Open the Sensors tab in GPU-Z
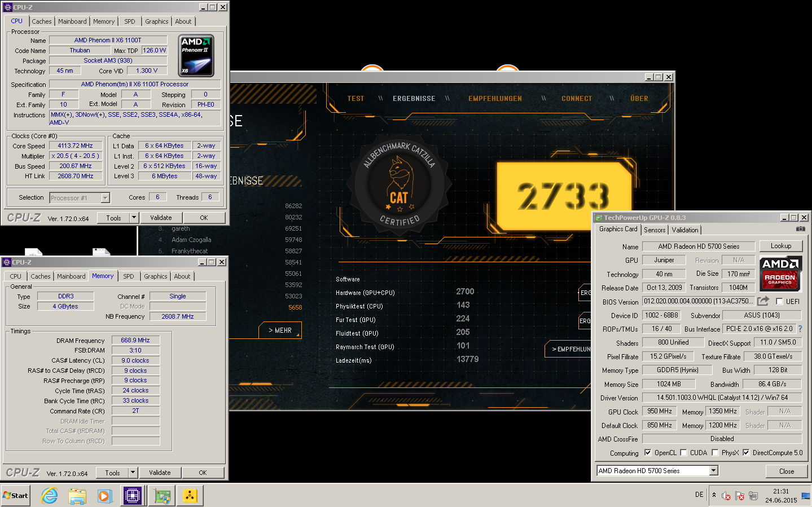Screen dimensions: 812x507 (655, 230)
